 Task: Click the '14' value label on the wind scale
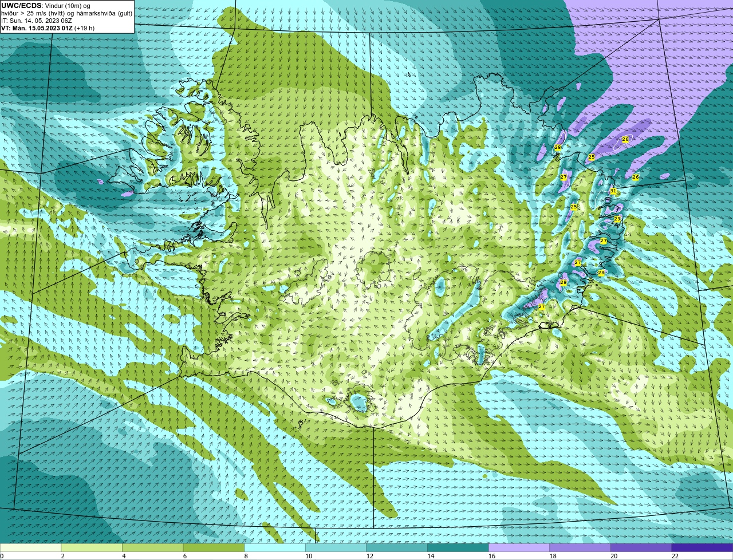[x=431, y=556]
